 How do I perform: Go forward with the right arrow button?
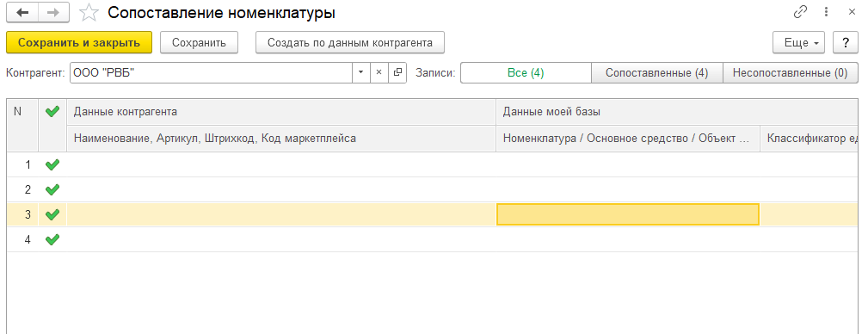[53, 13]
